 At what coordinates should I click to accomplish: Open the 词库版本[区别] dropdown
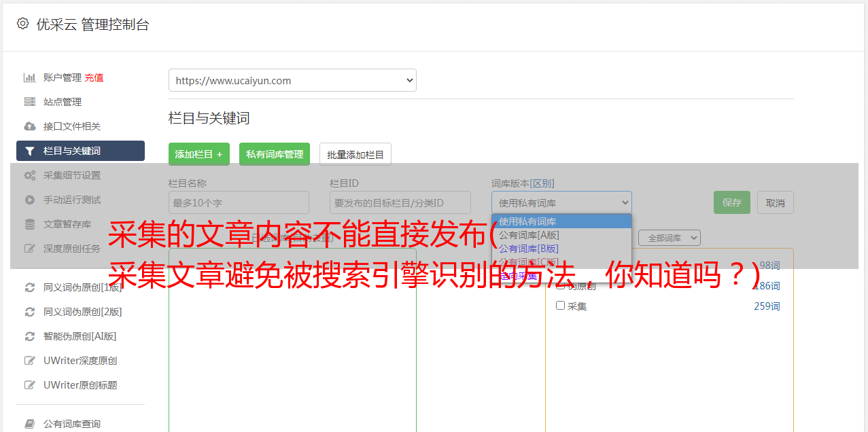[561, 202]
